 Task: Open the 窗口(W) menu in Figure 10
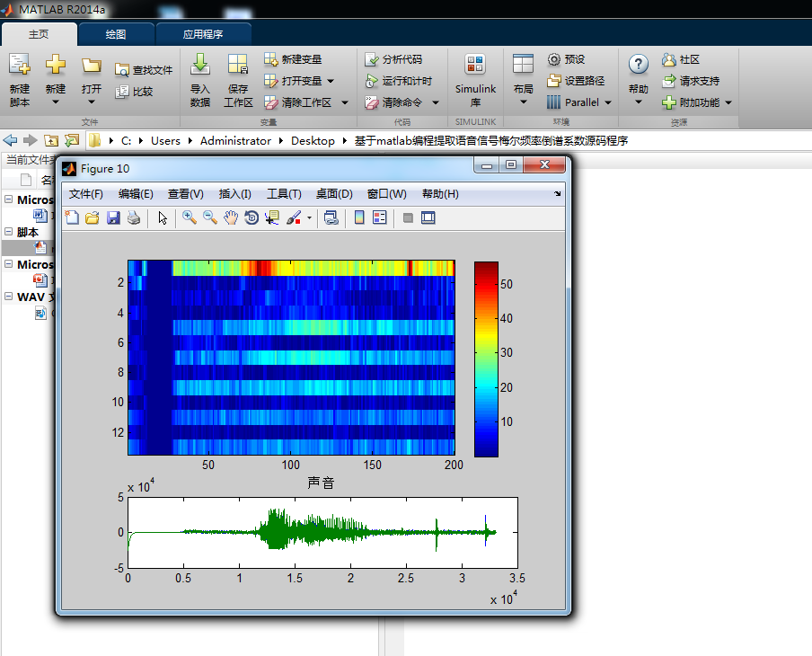click(387, 194)
